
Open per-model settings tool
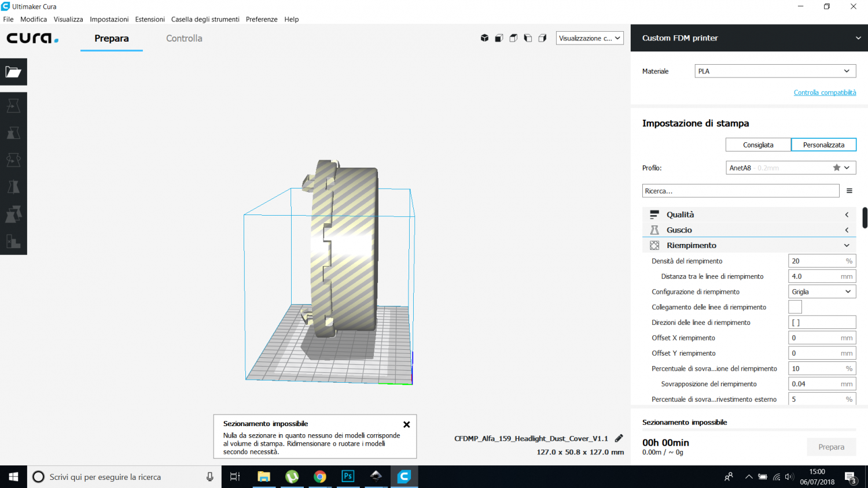pyautogui.click(x=13, y=214)
